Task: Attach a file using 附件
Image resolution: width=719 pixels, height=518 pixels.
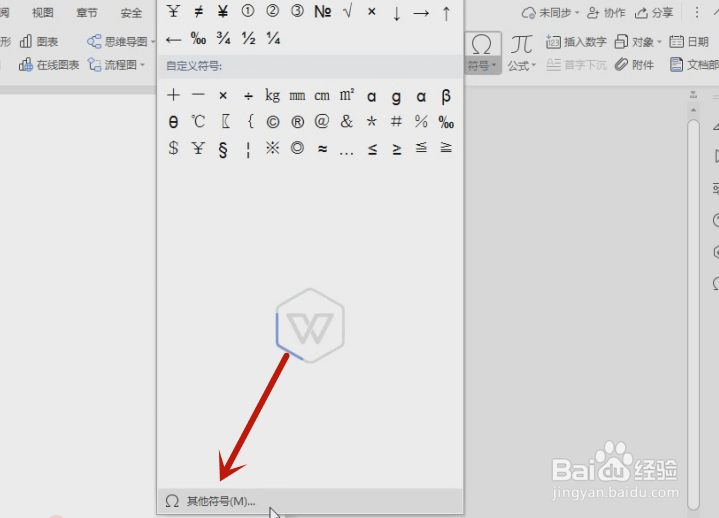Action: tap(635, 65)
